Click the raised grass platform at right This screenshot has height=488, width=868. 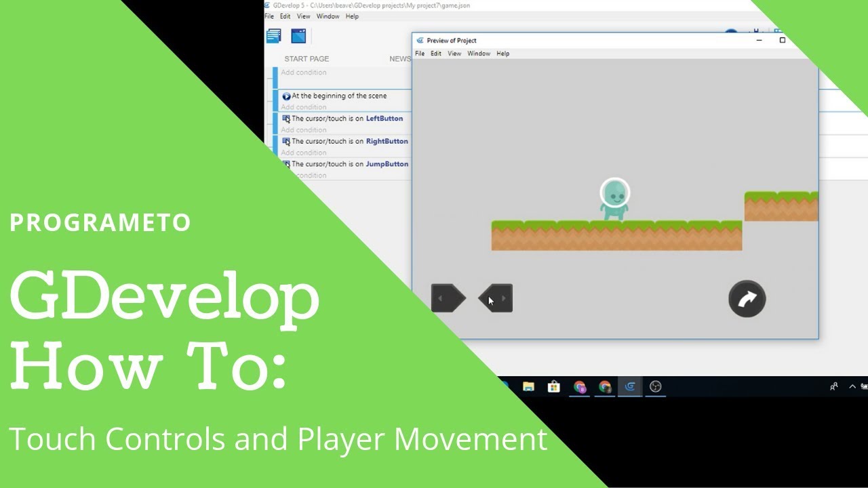781,207
